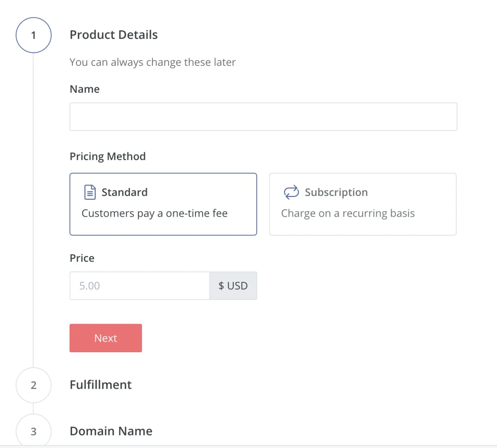Click the 'Name' field label

click(x=84, y=89)
